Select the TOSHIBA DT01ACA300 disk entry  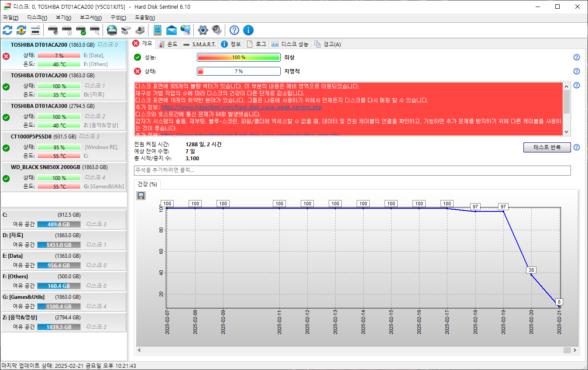64,115
